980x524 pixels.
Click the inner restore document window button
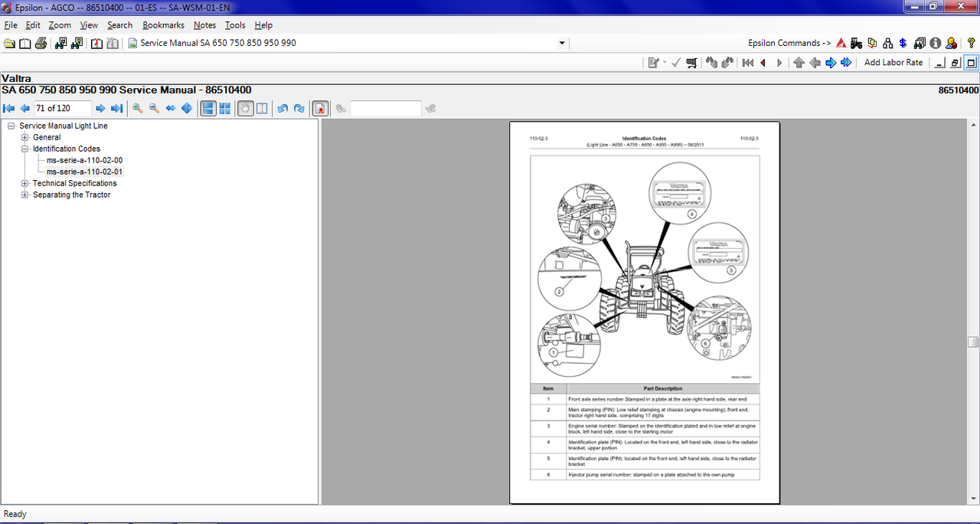click(955, 63)
